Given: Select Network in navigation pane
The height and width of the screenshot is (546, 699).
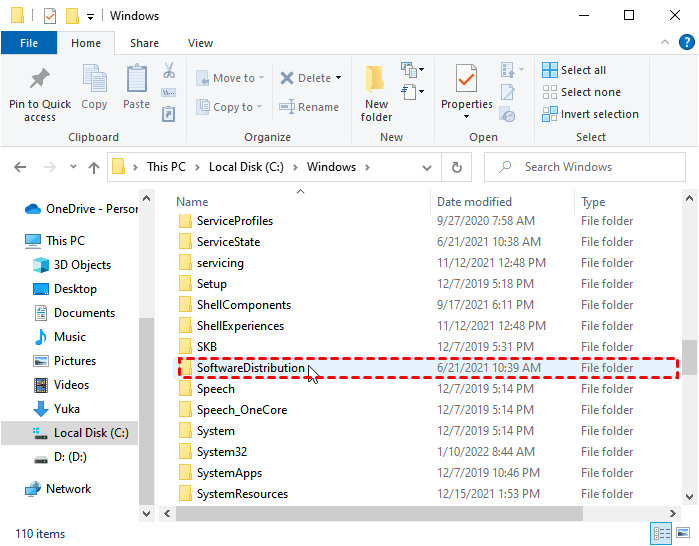Looking at the screenshot, I should tap(58, 489).
